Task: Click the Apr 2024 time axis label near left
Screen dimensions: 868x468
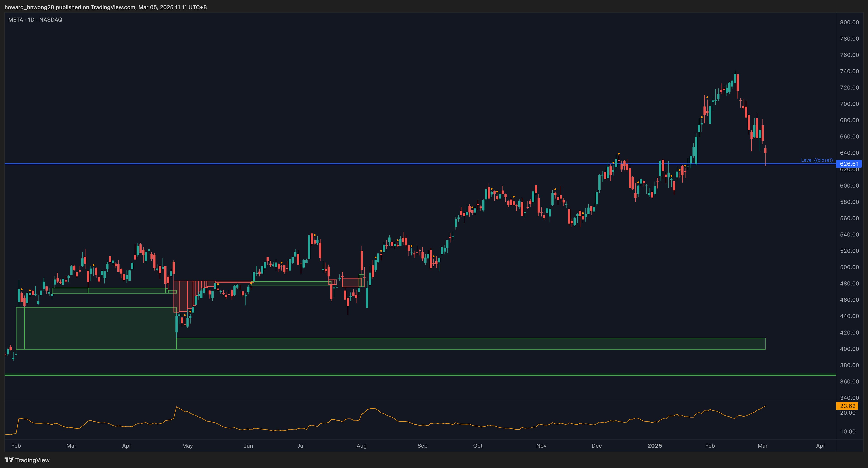Action: click(x=127, y=446)
